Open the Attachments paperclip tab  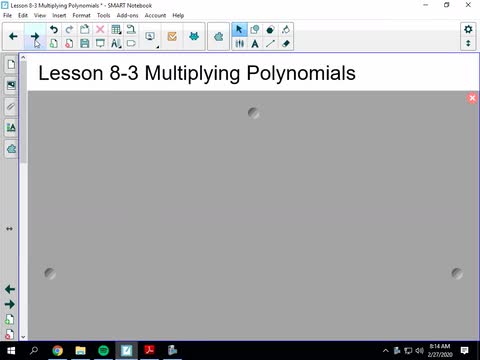click(x=11, y=107)
